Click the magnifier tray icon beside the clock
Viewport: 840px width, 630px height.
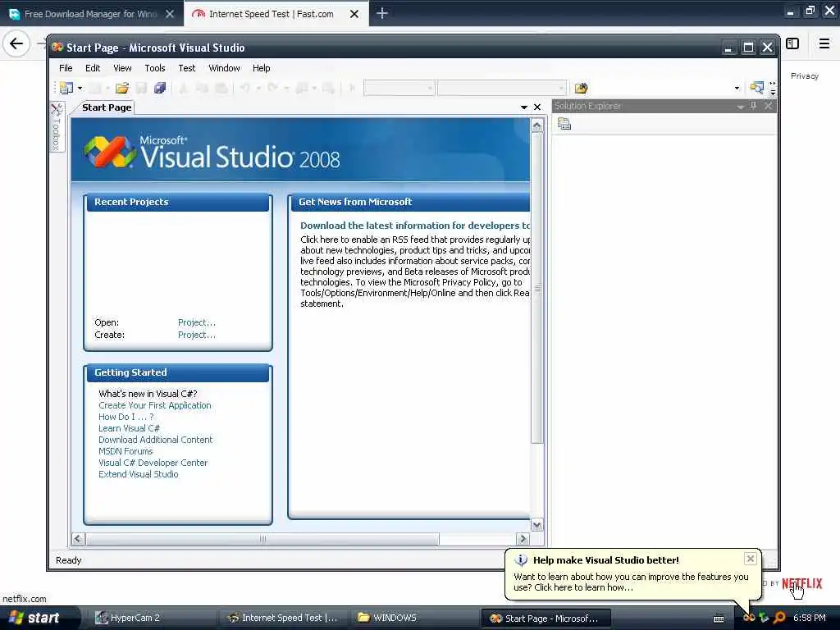[779, 618]
